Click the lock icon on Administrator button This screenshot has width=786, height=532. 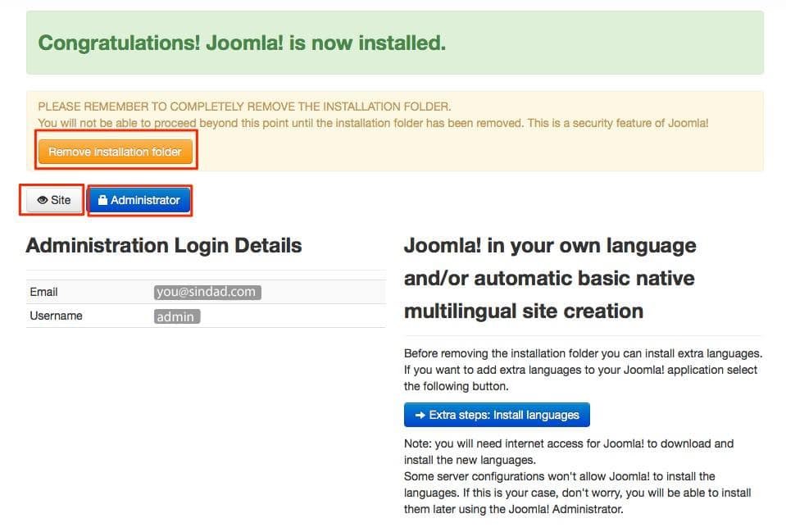102,200
